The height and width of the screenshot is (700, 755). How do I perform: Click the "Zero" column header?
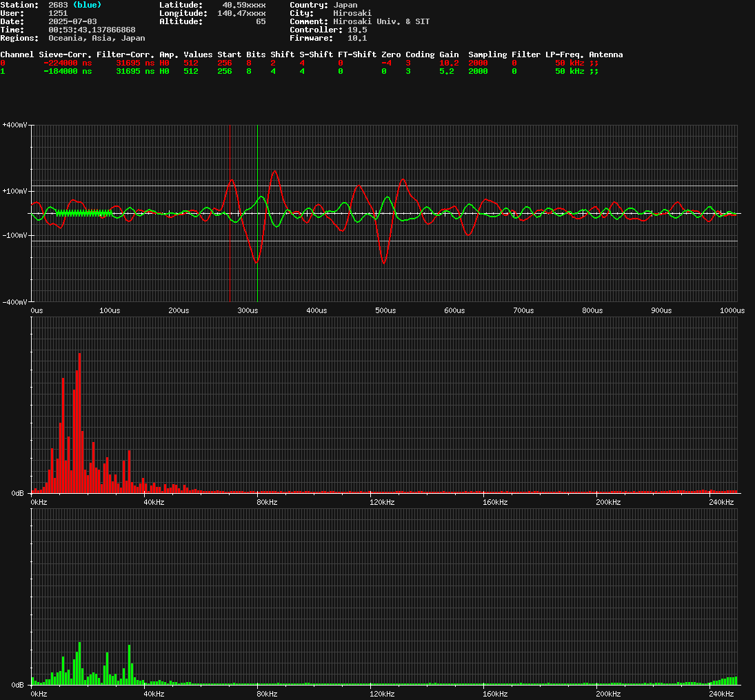pos(391,54)
